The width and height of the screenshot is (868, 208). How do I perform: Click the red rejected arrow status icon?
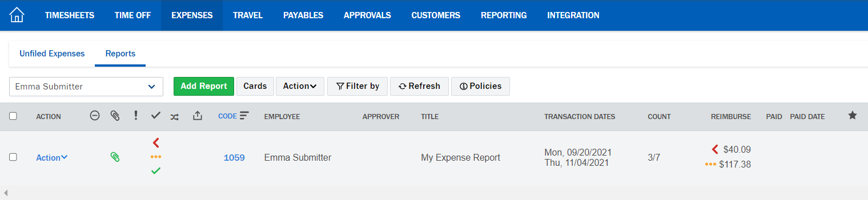[x=156, y=142]
